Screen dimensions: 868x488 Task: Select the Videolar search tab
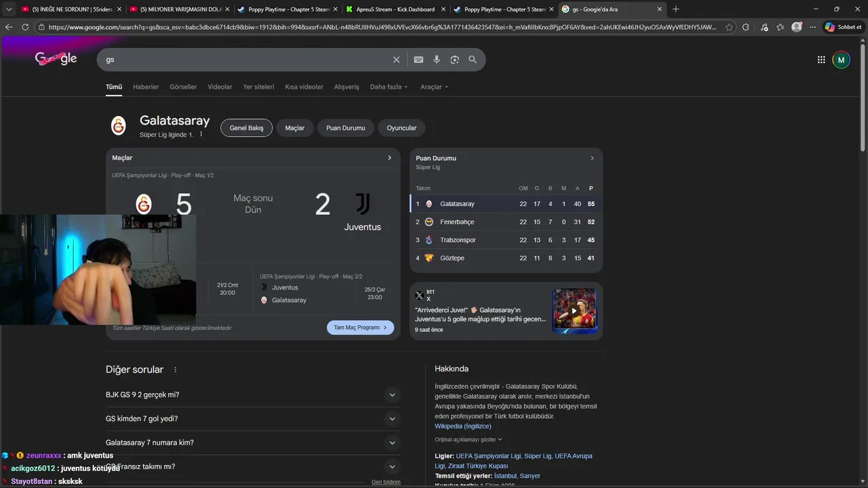pyautogui.click(x=220, y=87)
